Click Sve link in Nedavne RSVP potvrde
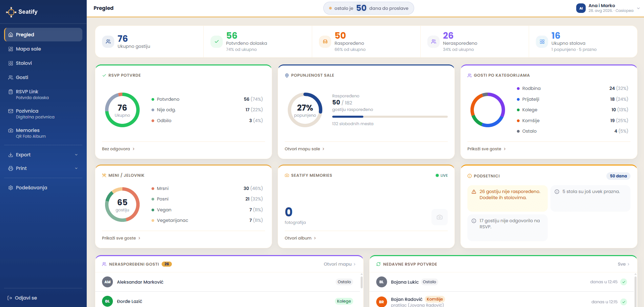This screenshot has width=644, height=307. pos(624,264)
